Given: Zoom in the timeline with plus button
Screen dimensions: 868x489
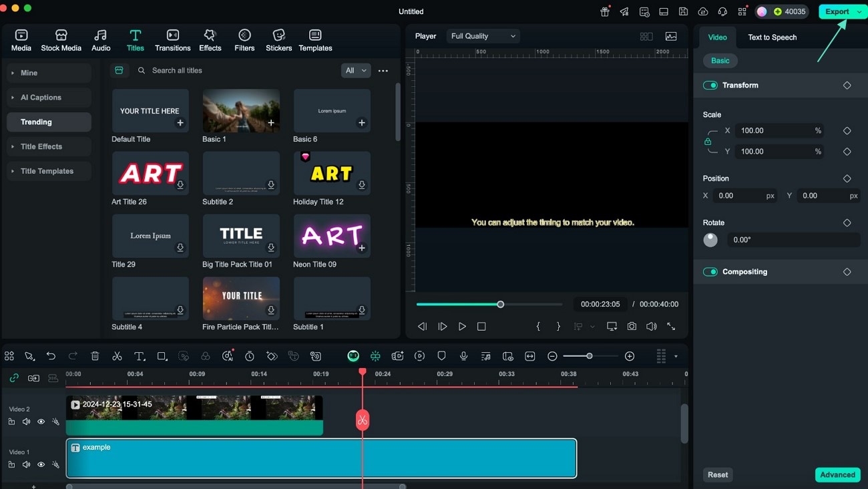Looking at the screenshot, I should pos(630,357).
